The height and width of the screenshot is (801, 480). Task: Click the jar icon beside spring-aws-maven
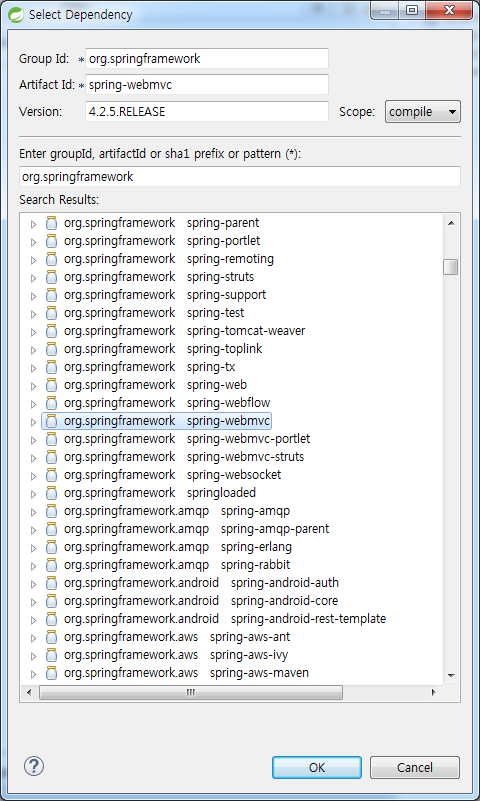pos(51,673)
